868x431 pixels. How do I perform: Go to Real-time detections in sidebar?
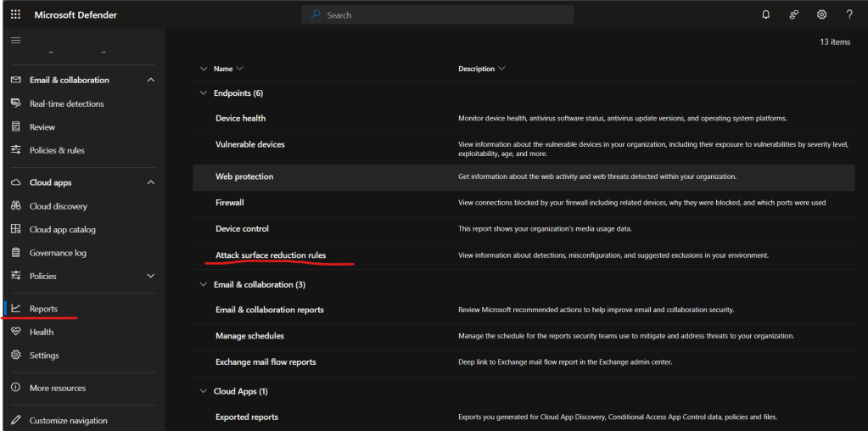coord(66,104)
